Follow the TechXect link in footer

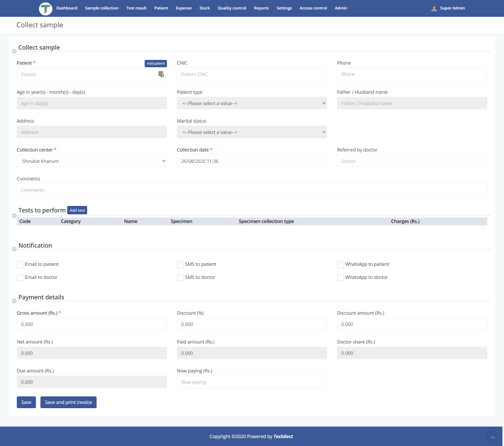click(x=283, y=437)
